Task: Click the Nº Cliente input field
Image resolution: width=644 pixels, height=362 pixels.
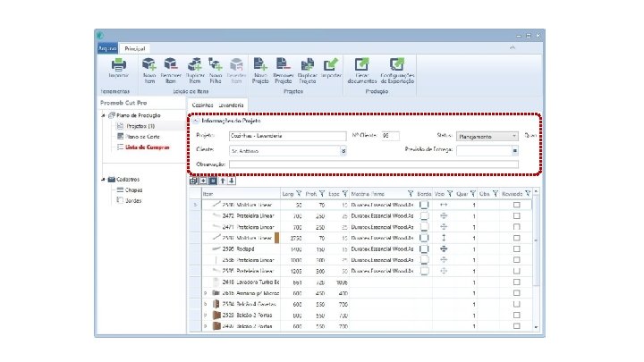Action: (390, 136)
